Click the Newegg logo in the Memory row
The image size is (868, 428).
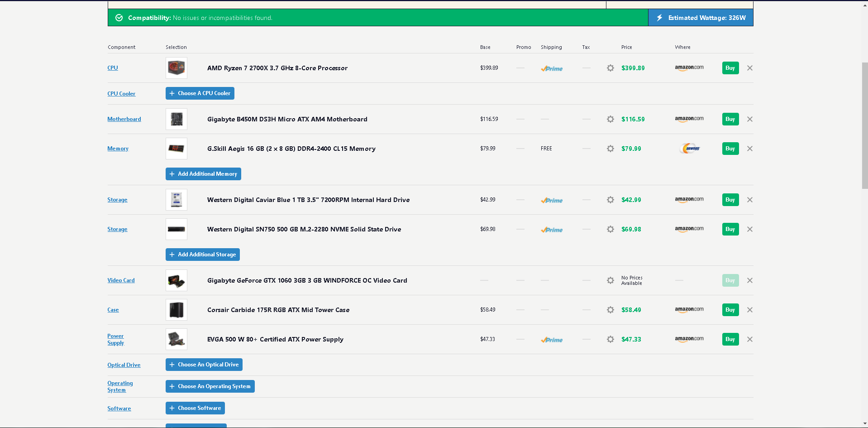coord(690,149)
